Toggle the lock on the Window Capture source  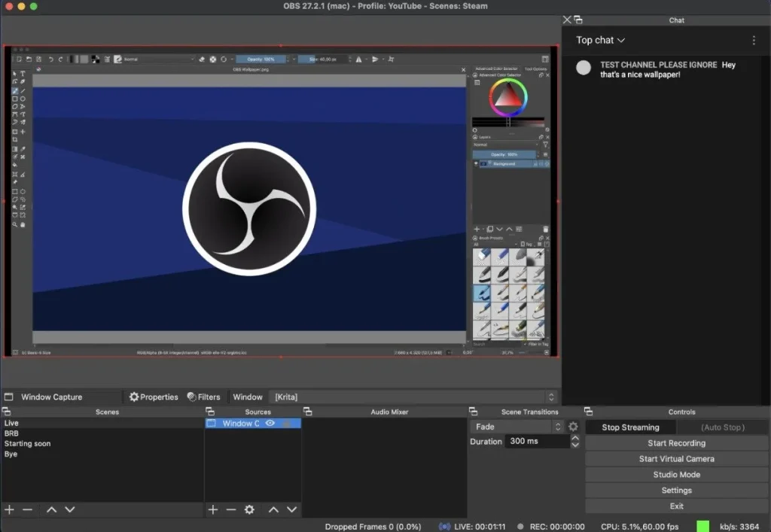pos(287,424)
